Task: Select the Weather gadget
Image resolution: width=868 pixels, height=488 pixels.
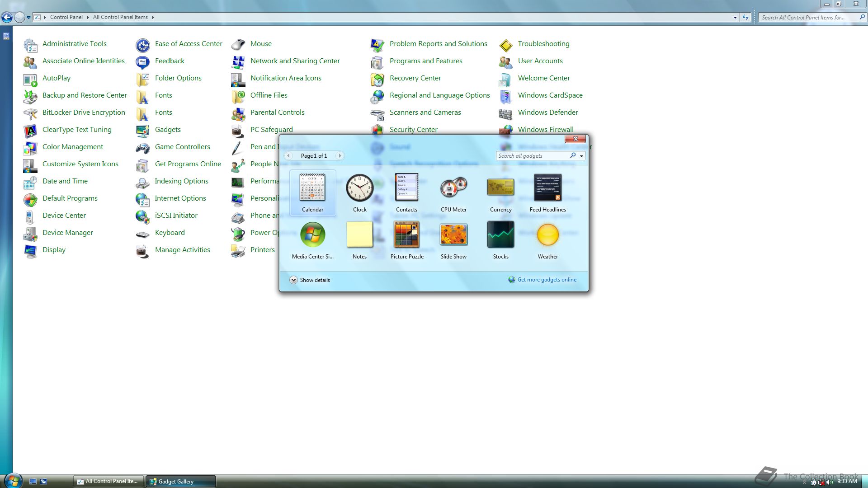Action: (x=547, y=240)
